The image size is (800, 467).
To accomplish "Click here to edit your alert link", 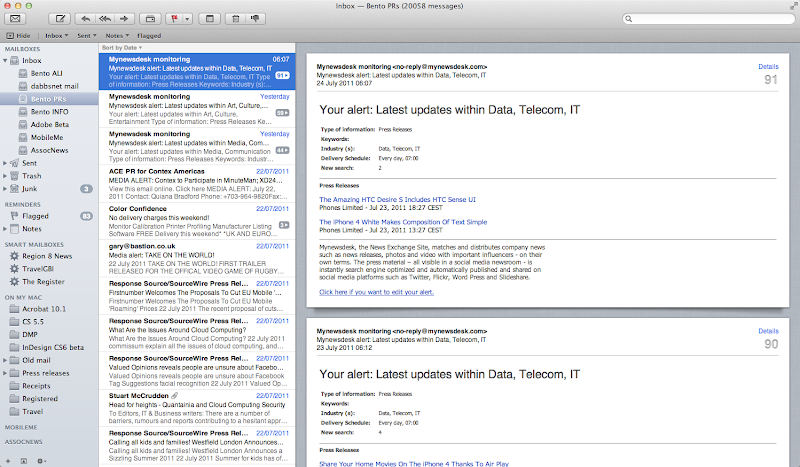I will pos(377,292).
